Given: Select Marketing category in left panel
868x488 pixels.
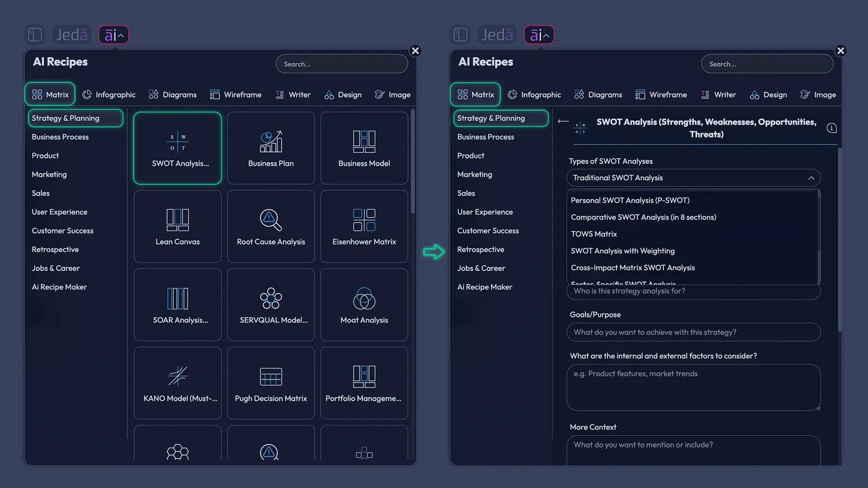Looking at the screenshot, I should [49, 174].
